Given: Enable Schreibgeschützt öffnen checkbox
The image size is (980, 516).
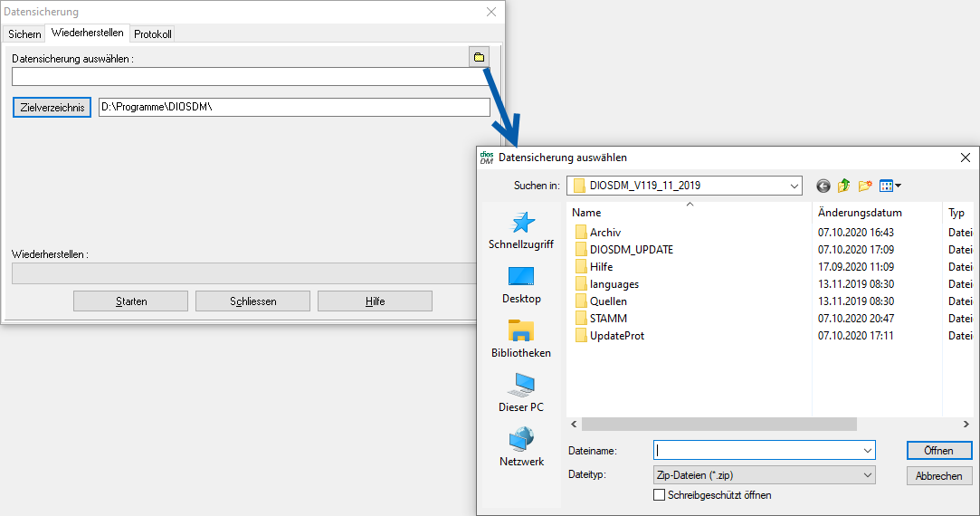Looking at the screenshot, I should point(659,495).
